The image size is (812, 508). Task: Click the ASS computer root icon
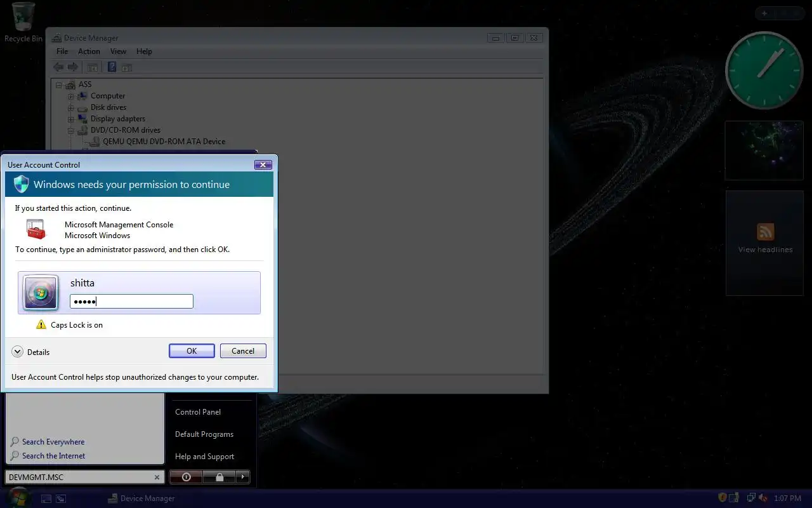point(70,84)
